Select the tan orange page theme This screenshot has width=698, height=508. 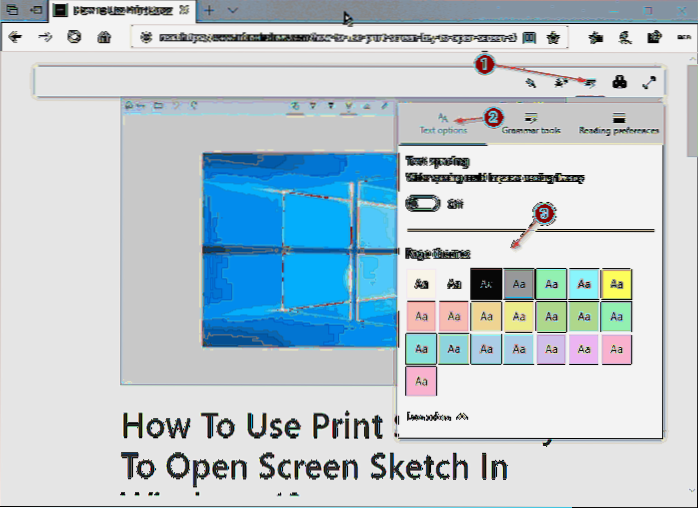pyautogui.click(x=486, y=316)
